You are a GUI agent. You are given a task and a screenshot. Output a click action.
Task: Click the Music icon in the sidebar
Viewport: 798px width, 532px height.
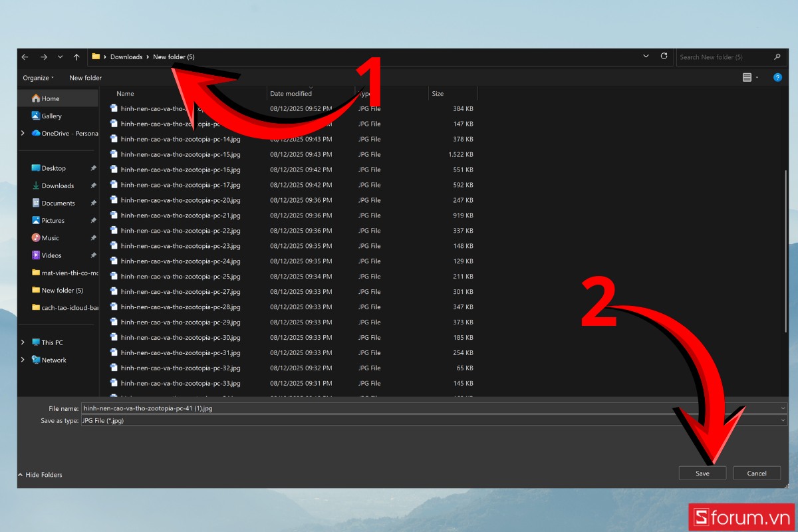point(36,237)
